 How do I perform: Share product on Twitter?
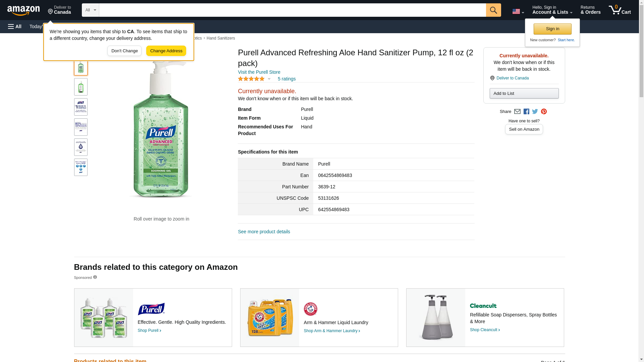coord(535,112)
